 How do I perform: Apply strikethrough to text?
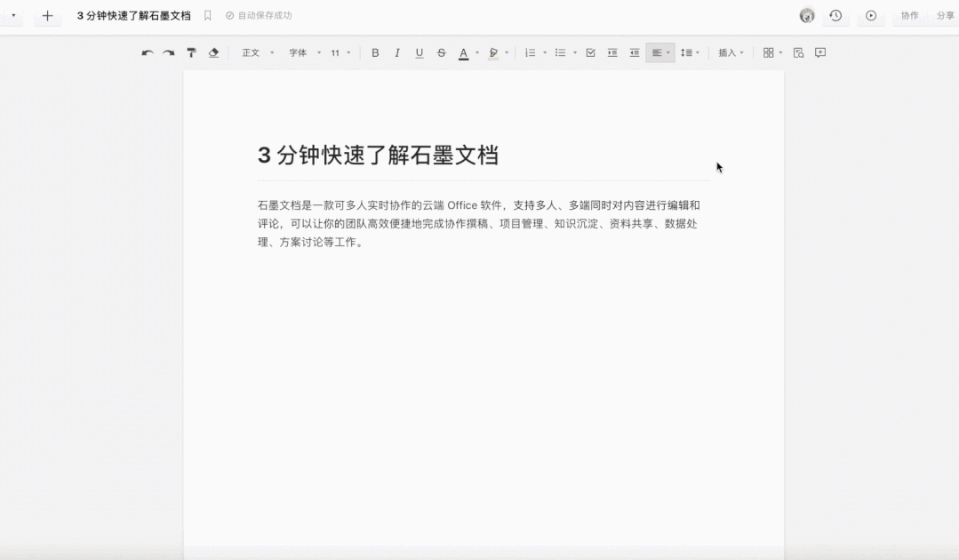441,52
